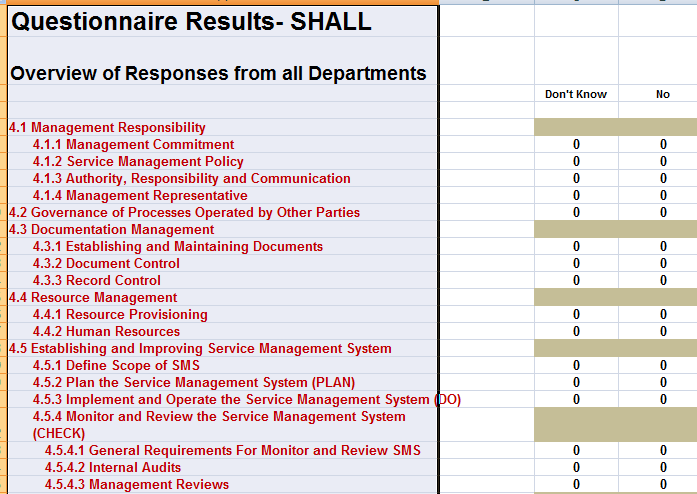Select '4.1.3 Authority, Responsibility and Communication'

pos(192,178)
